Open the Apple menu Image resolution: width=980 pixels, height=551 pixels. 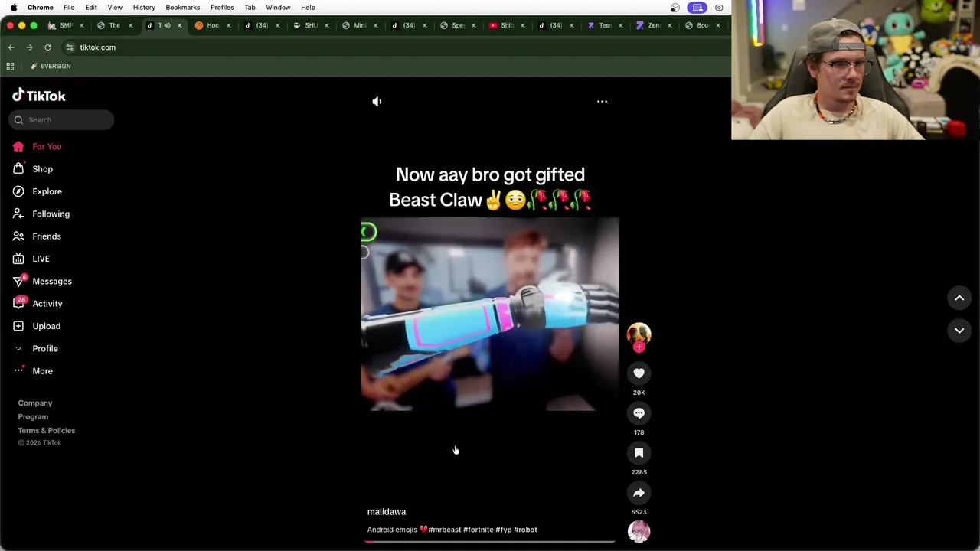[13, 8]
